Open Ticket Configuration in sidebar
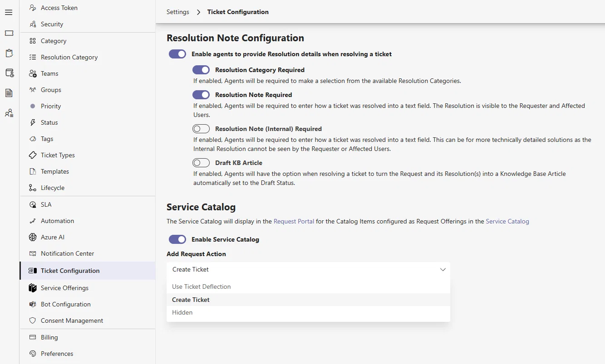 [88, 271]
